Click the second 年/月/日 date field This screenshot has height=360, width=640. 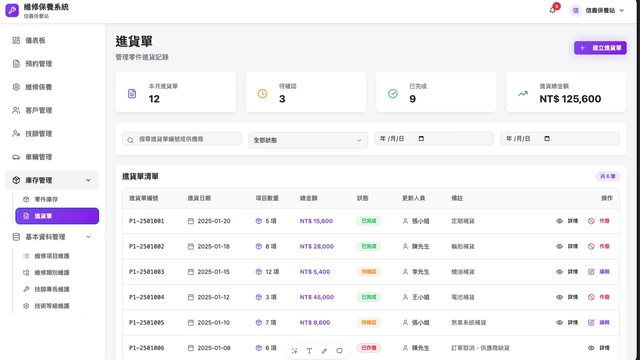tap(560, 139)
